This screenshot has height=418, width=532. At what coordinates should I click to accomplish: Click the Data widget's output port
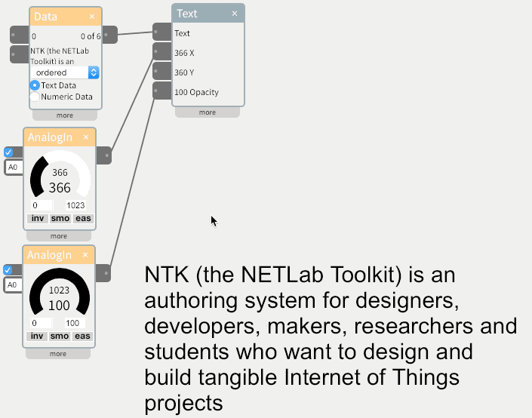pos(109,34)
